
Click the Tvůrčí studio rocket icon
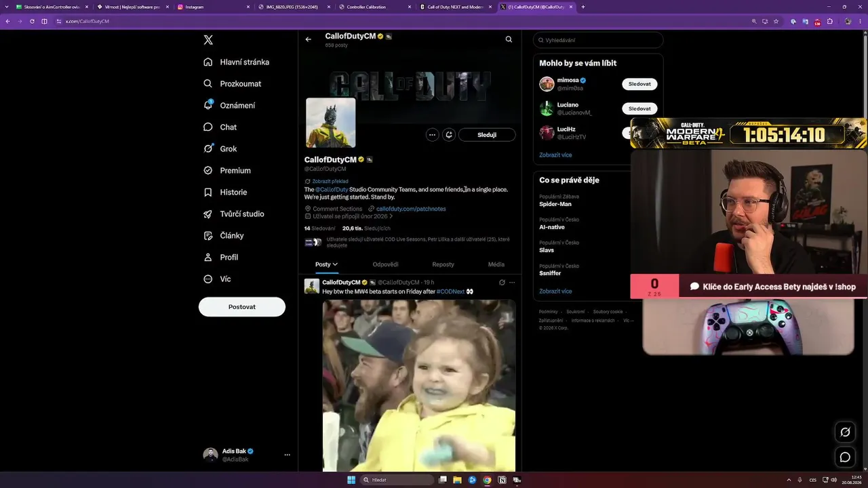[208, 213]
